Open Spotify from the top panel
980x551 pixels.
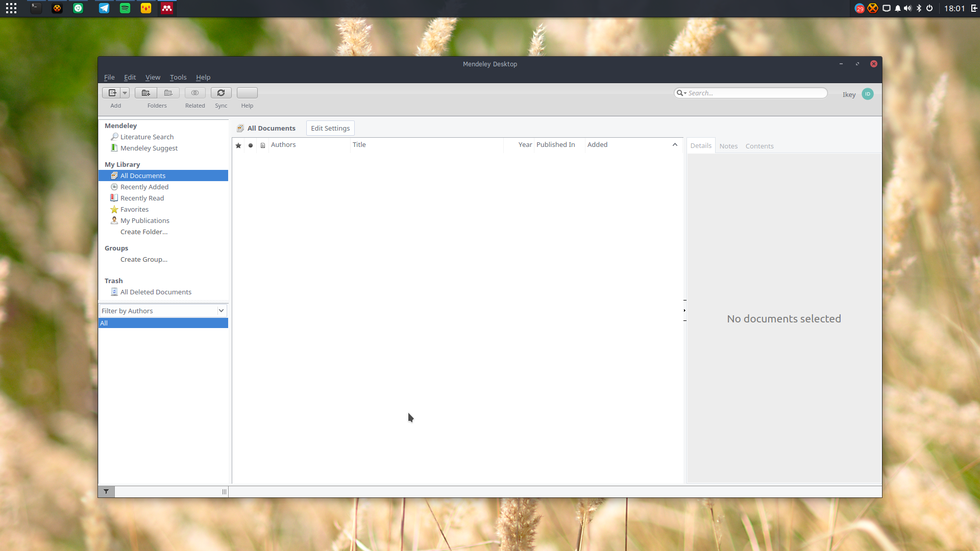pos(125,8)
